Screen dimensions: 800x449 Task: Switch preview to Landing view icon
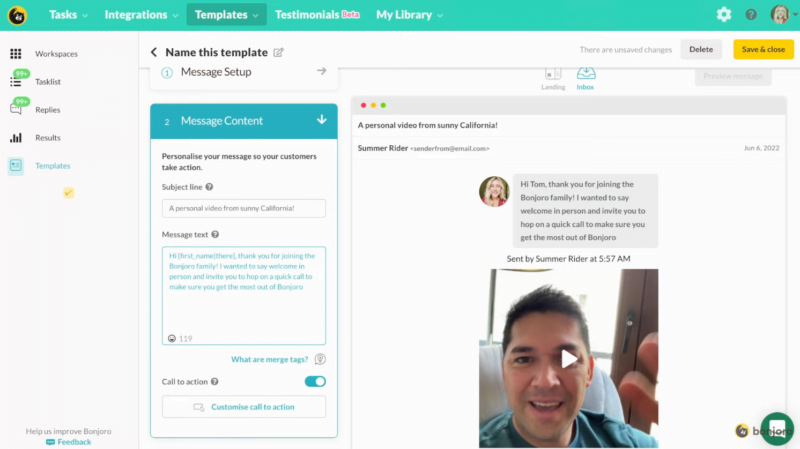[x=553, y=74]
